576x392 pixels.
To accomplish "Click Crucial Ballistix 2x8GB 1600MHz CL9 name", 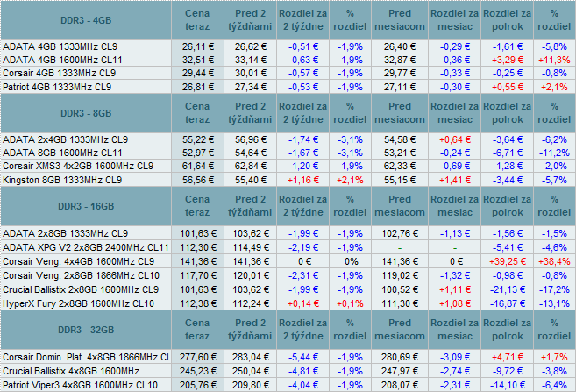I will [x=81, y=289].
